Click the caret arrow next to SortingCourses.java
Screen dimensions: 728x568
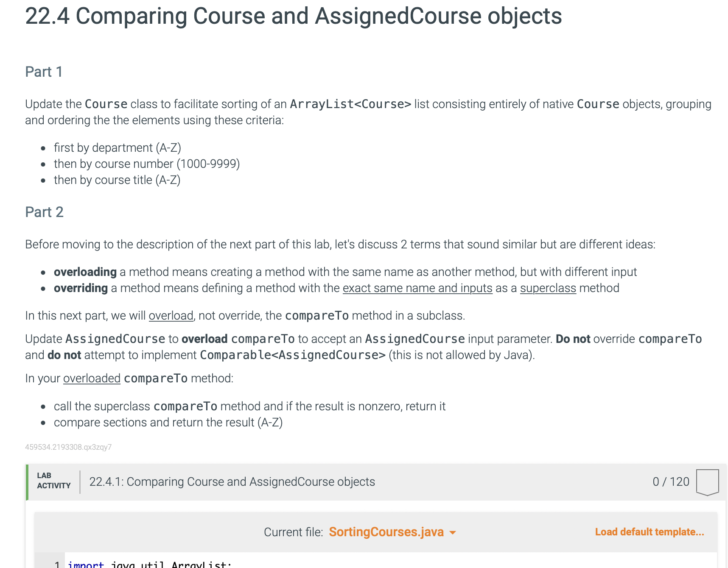[x=452, y=533]
